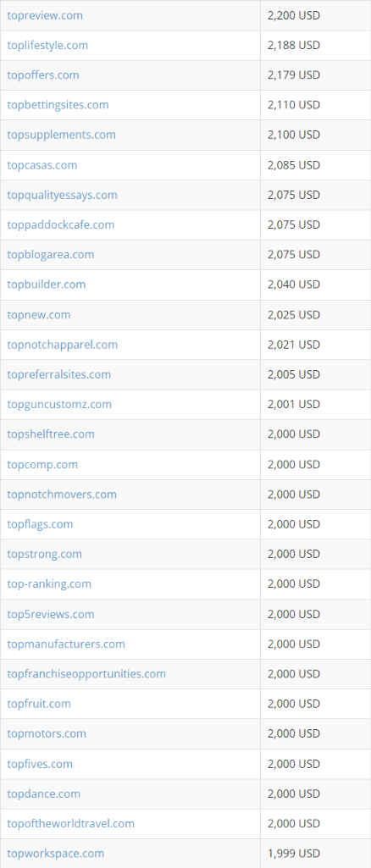Open top-ranking.com domain link
Viewport: 371px width, 868px height.
pyautogui.click(x=49, y=584)
